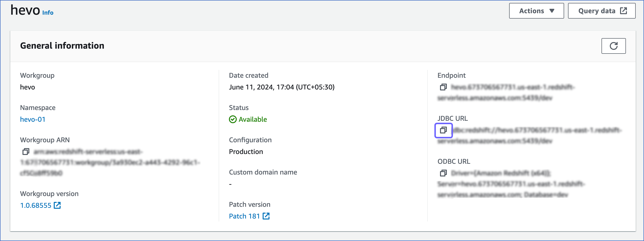Click the Query data button
644x241 pixels.
601,11
